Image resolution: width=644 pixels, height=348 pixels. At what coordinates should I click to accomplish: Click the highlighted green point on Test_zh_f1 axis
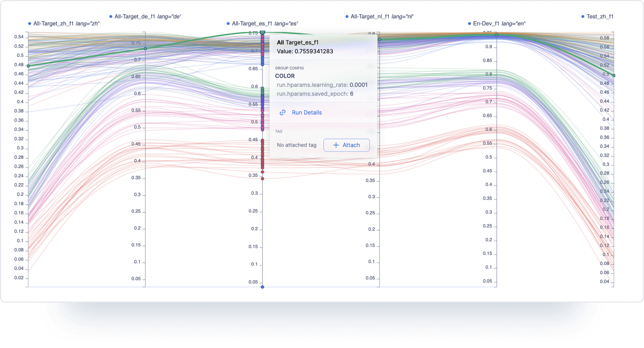614,75
